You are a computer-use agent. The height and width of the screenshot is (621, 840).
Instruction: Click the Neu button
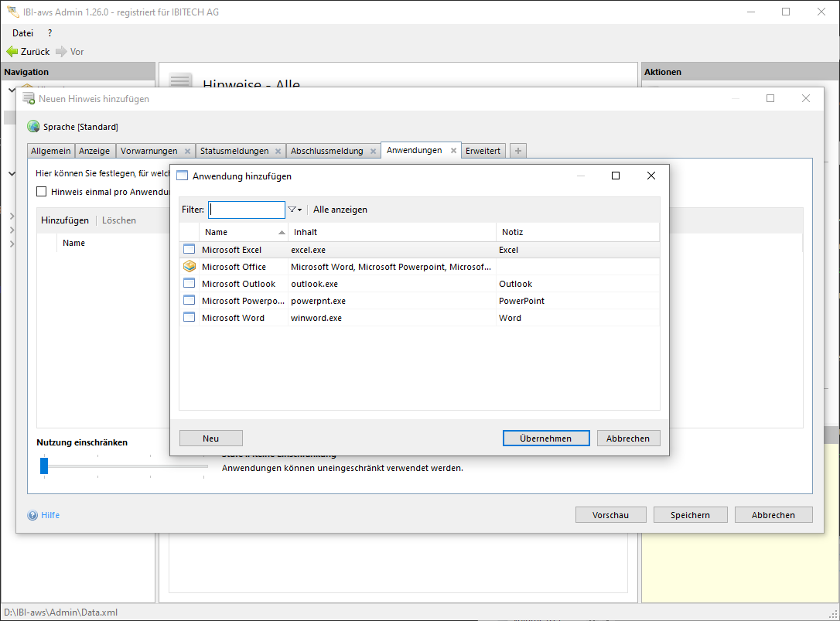point(211,438)
